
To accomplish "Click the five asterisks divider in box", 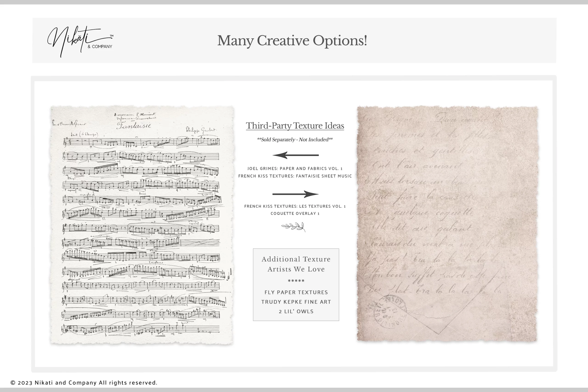I will point(296,281).
